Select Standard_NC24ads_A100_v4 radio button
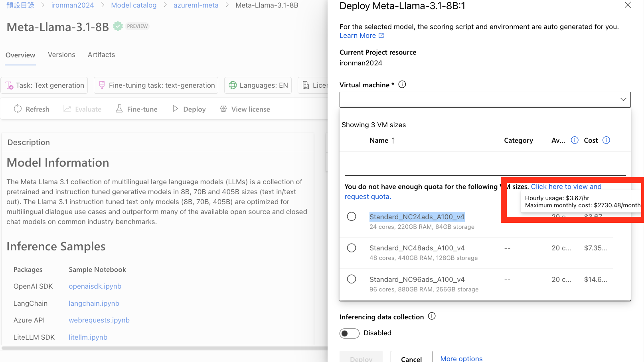This screenshot has width=644, height=362. point(352,216)
